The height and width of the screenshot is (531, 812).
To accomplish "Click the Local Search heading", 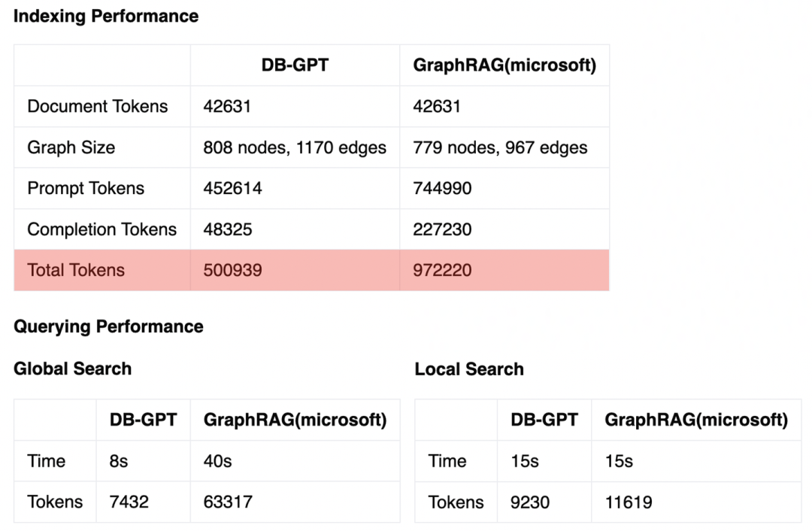I will (x=469, y=369).
